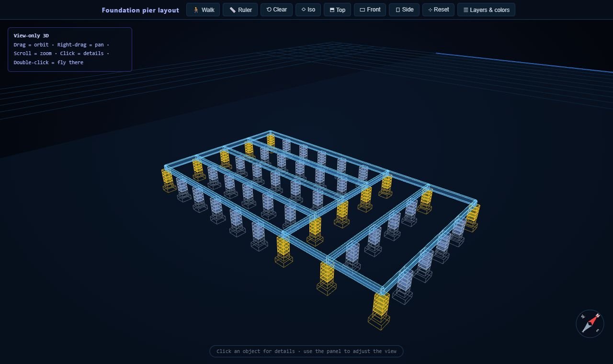Select the Ruler measuring tool

[x=240, y=10]
